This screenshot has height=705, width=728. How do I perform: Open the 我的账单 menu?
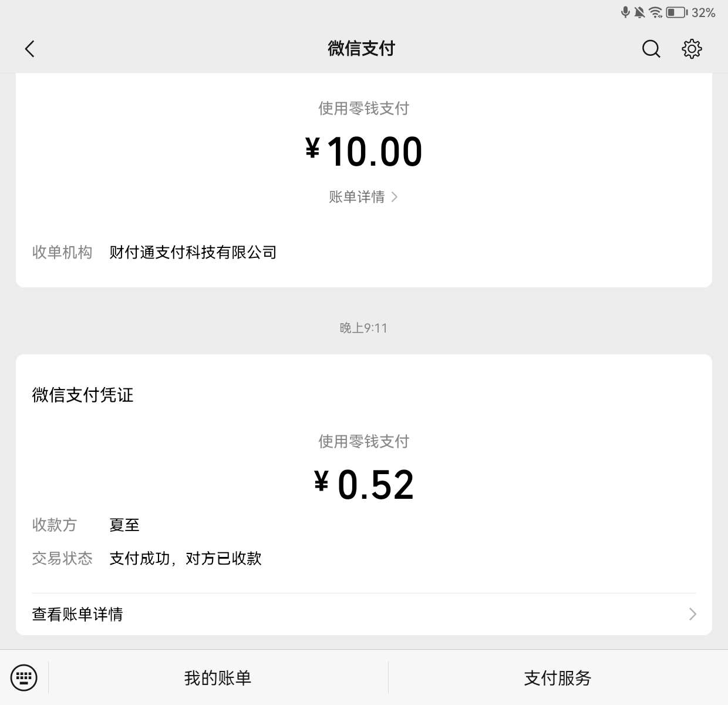[x=218, y=678]
